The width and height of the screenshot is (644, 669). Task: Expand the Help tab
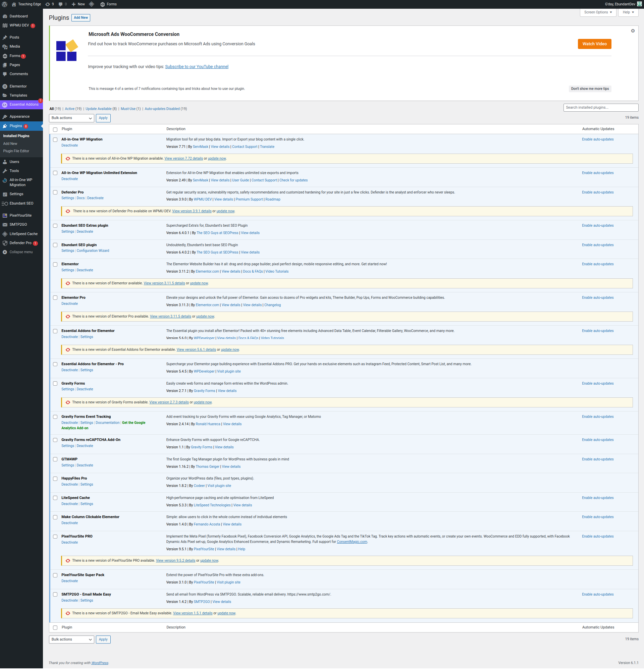pos(628,12)
